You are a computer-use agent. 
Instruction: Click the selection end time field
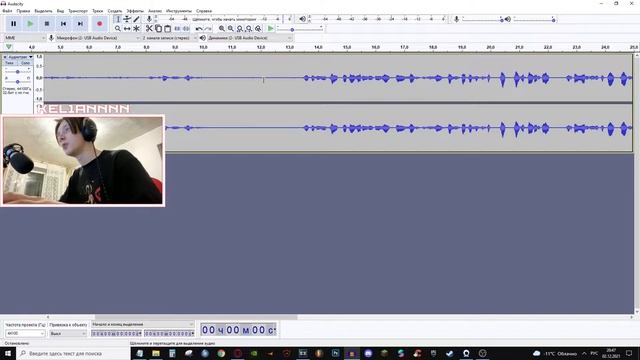coord(169,333)
